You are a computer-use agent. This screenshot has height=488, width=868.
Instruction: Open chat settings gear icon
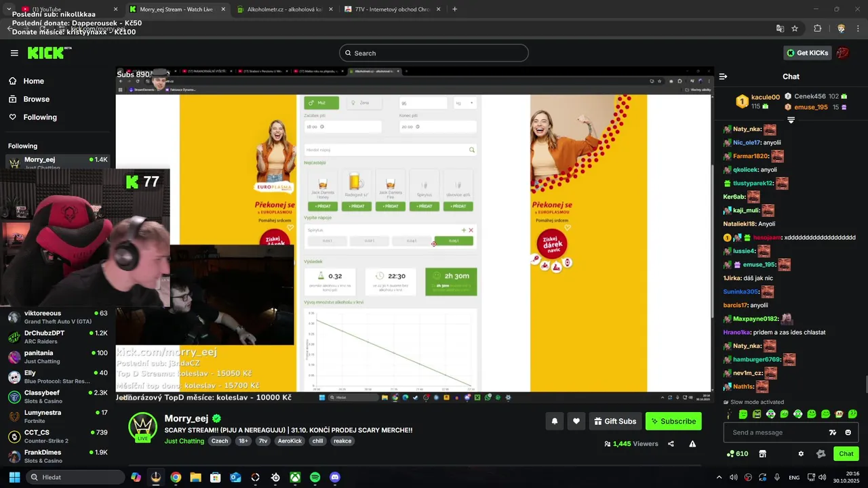point(801,453)
